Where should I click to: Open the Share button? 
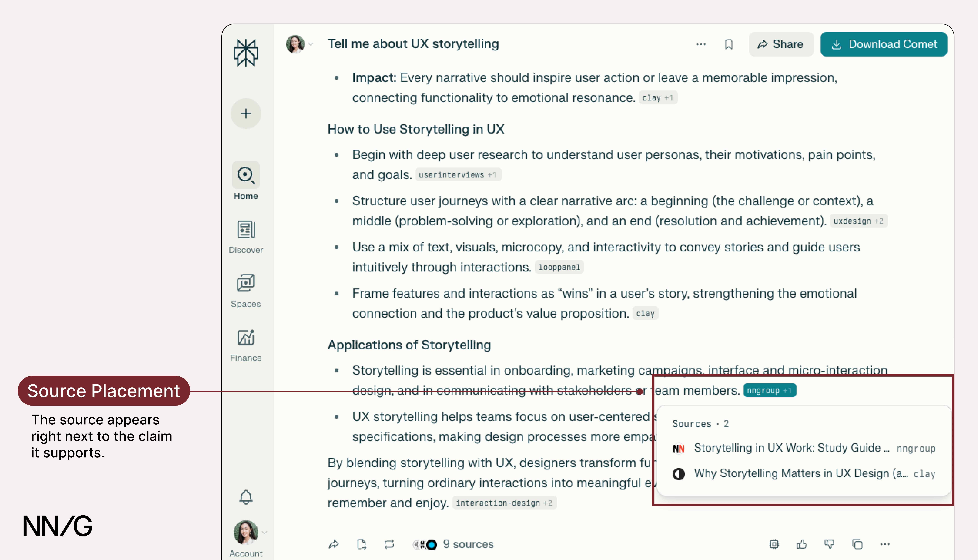click(x=781, y=44)
